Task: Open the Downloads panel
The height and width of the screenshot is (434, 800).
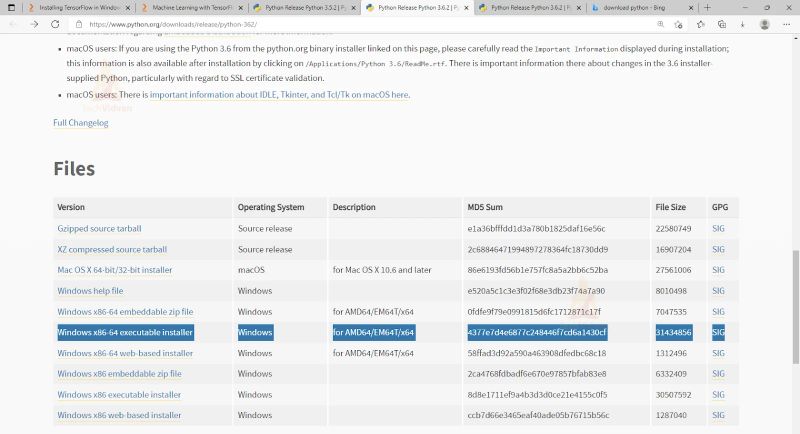Action: [742, 24]
